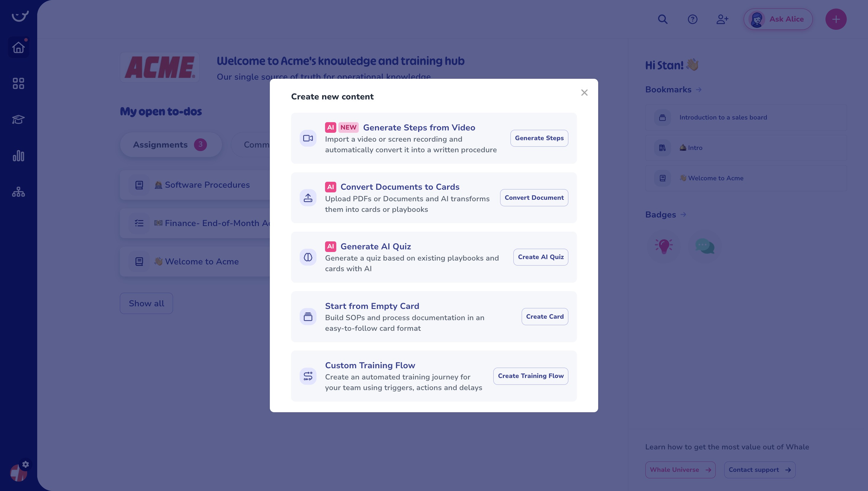Click the ACME logo image
This screenshot has height=491, width=868.
click(159, 68)
